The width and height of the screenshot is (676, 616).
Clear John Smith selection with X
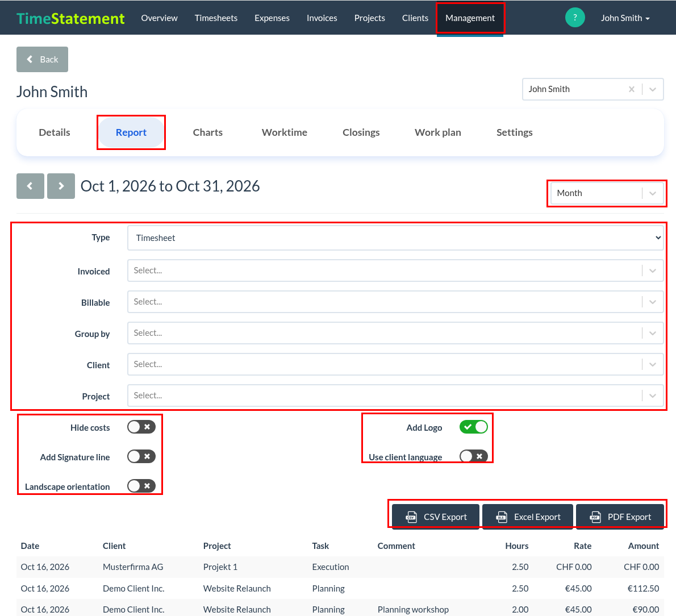point(632,89)
